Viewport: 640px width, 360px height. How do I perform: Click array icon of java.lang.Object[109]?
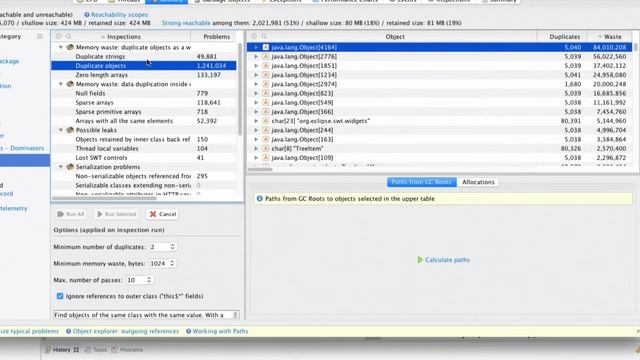[x=265, y=158]
